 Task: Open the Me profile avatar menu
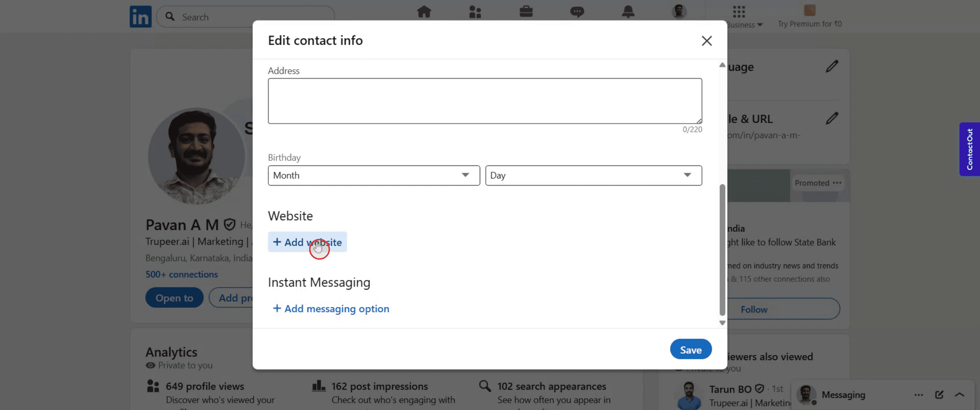tap(679, 12)
